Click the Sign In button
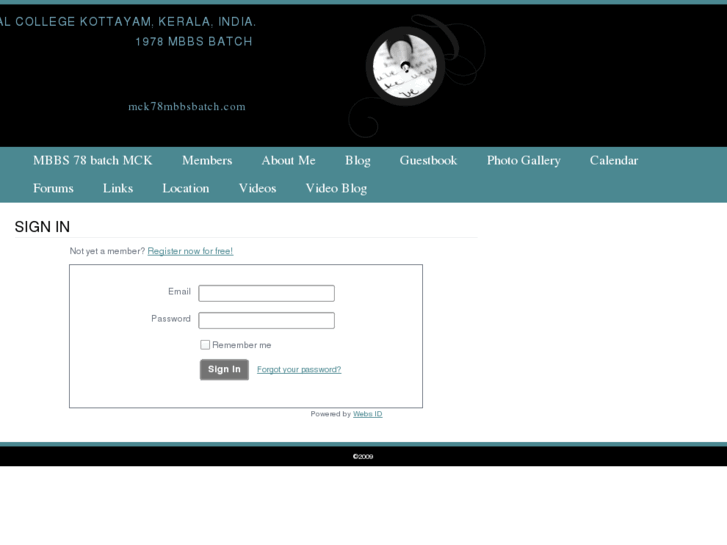The height and width of the screenshot is (545, 727). point(224,370)
